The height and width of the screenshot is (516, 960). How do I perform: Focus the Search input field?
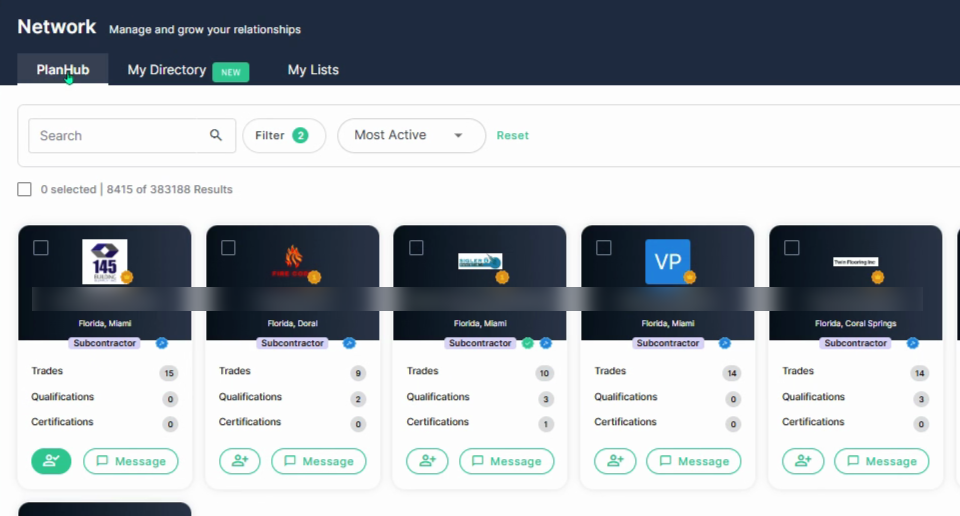[132, 135]
